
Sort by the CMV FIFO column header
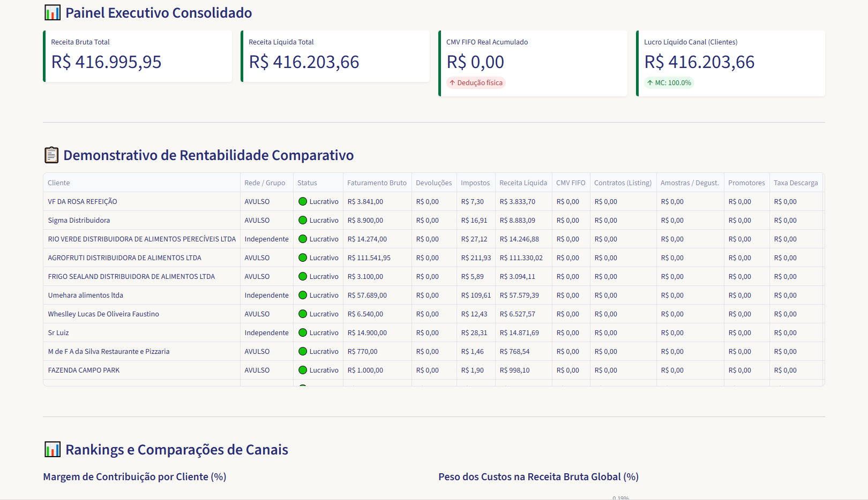(x=571, y=183)
